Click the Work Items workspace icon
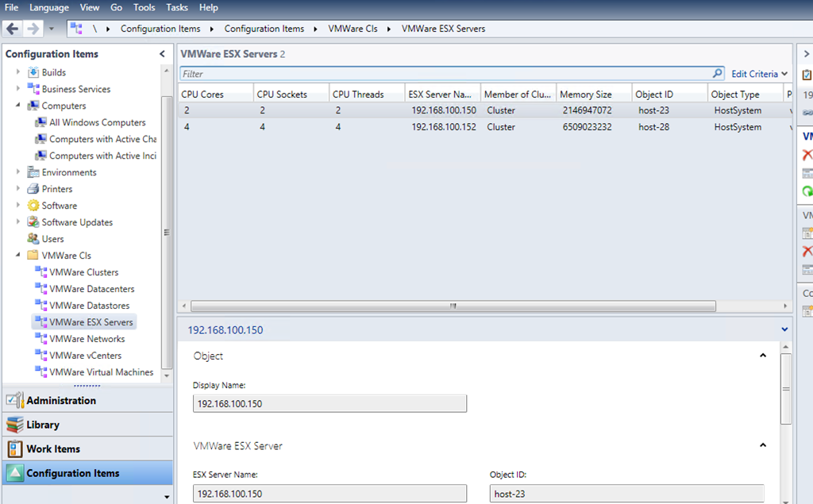 click(15, 448)
